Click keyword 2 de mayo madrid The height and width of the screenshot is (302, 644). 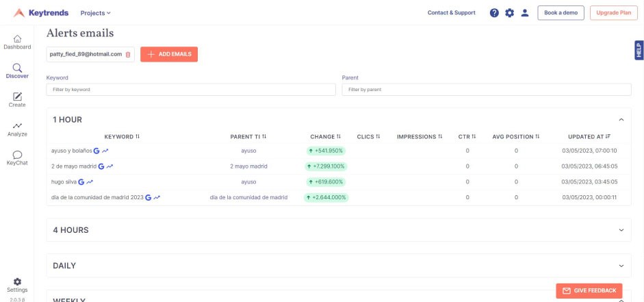[74, 166]
